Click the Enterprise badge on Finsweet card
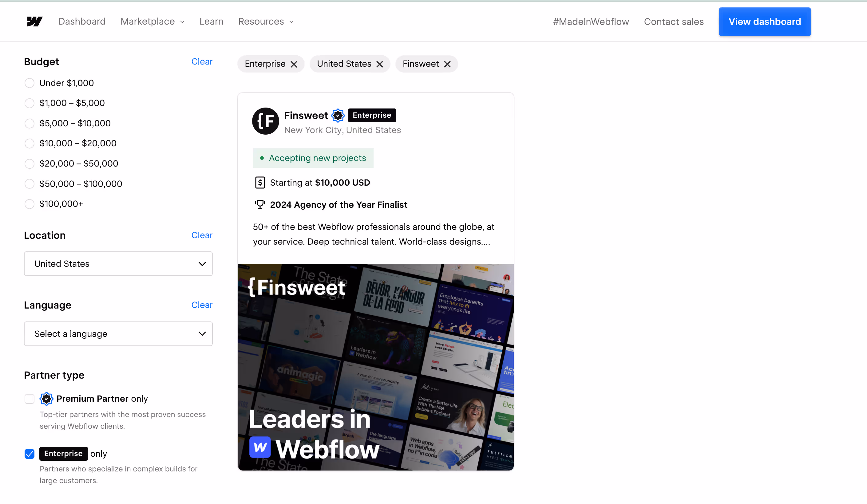867x504 pixels. (372, 115)
